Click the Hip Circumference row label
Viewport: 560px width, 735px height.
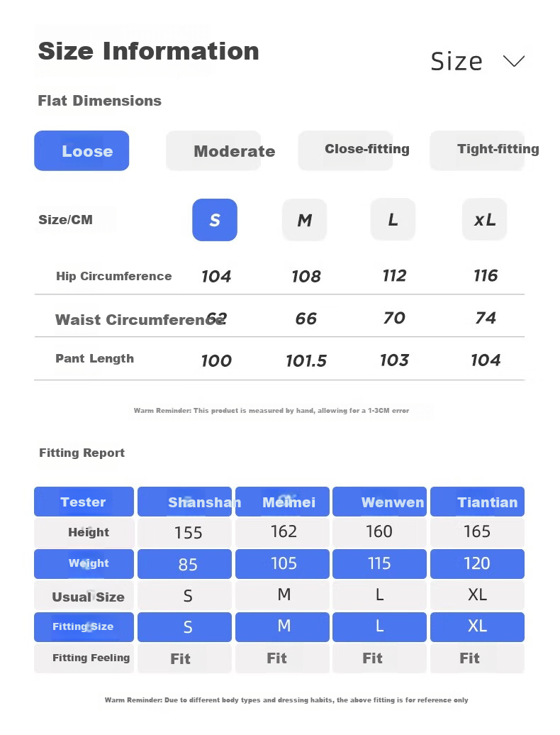point(114,276)
